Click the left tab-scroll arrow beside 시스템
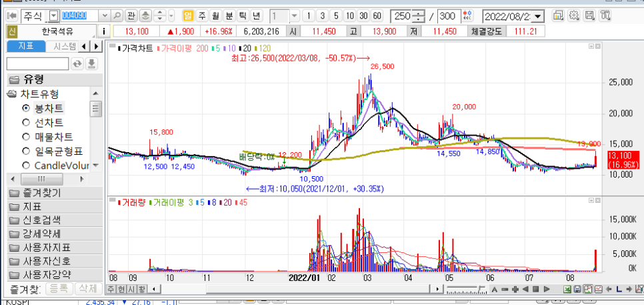 (85, 46)
